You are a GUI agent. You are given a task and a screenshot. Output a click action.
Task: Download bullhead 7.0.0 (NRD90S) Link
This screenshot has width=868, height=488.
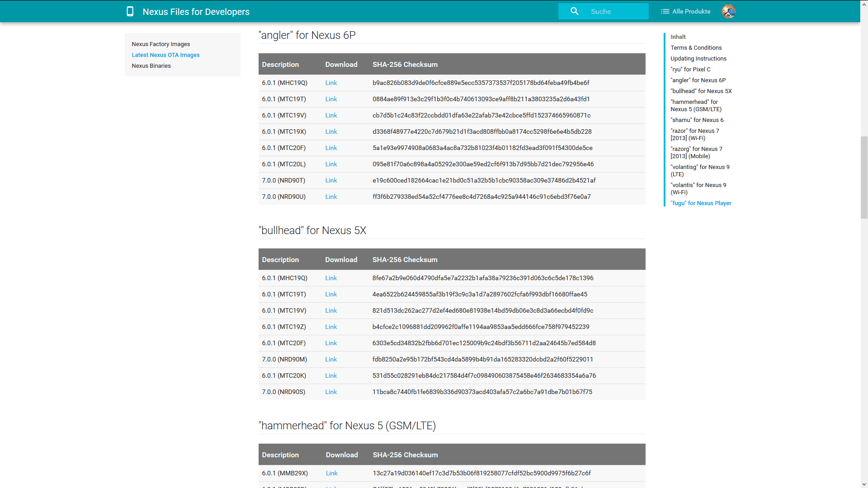pyautogui.click(x=331, y=392)
